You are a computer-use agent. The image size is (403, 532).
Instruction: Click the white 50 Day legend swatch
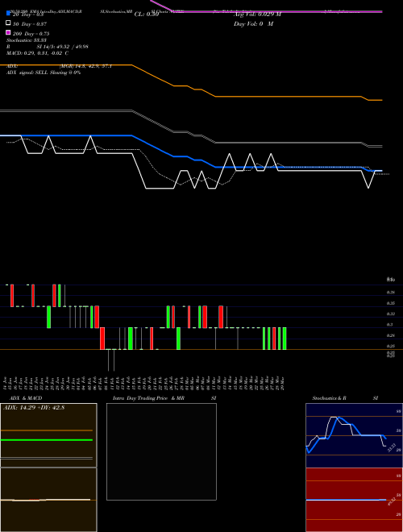pyautogui.click(x=8, y=23)
